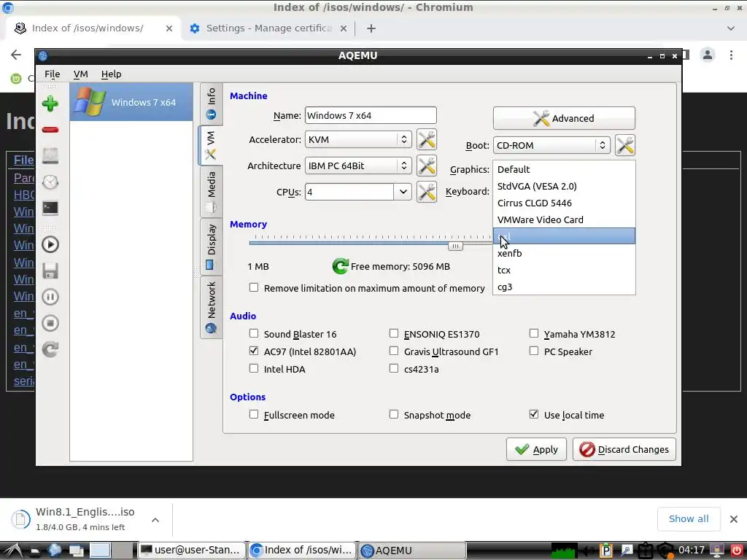Open the Boot CD-ROM dropdown
The image size is (747, 560).
coord(551,145)
